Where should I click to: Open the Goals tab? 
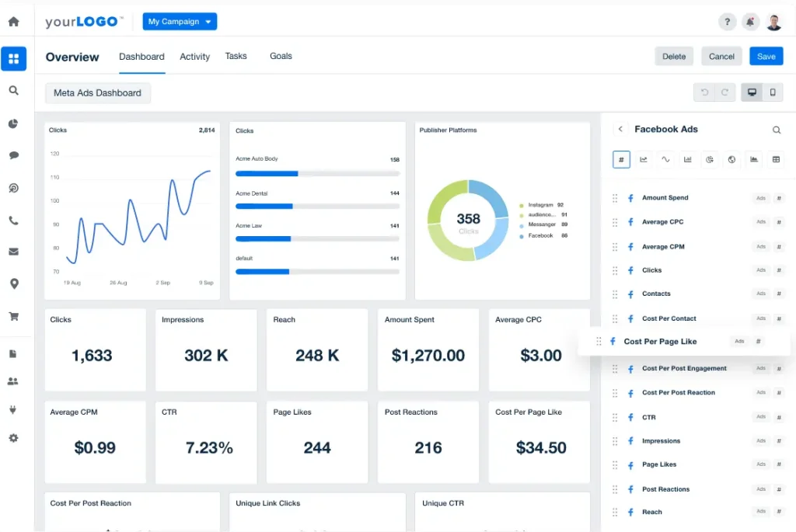click(x=281, y=56)
